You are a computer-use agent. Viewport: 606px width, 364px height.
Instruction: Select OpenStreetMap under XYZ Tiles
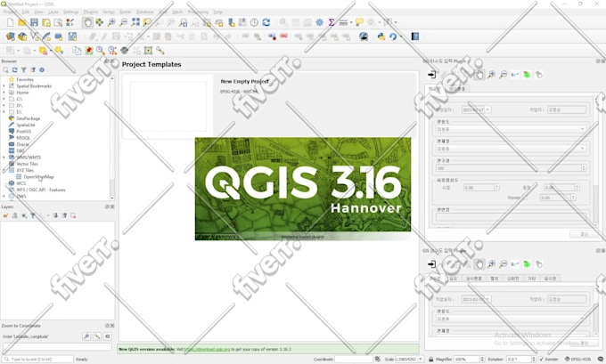(38, 177)
